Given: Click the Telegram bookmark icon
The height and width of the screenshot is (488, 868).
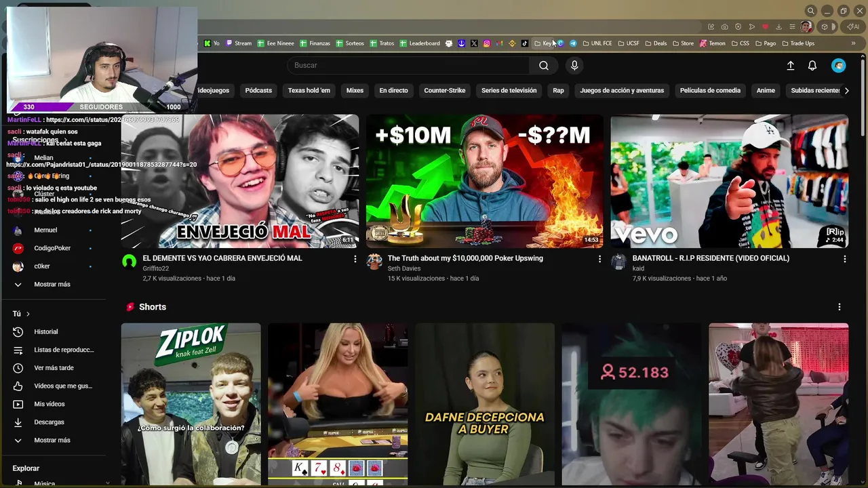Looking at the screenshot, I should 573,43.
